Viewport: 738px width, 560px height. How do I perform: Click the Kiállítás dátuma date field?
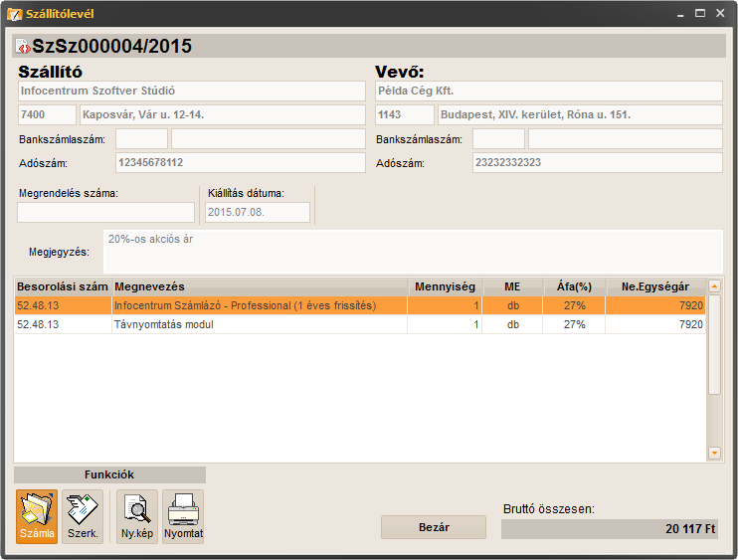pos(257,212)
